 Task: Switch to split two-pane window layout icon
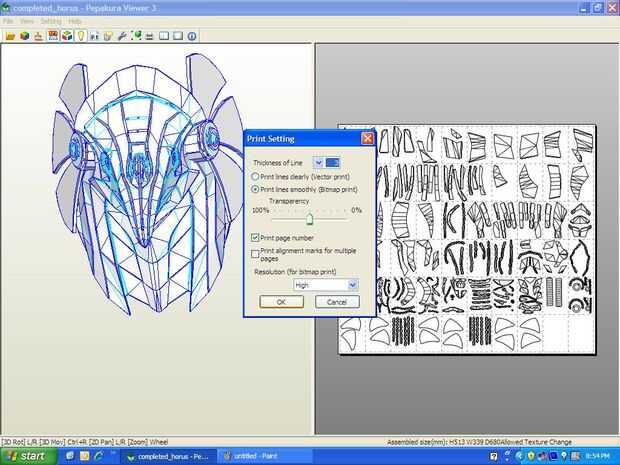click(164, 36)
